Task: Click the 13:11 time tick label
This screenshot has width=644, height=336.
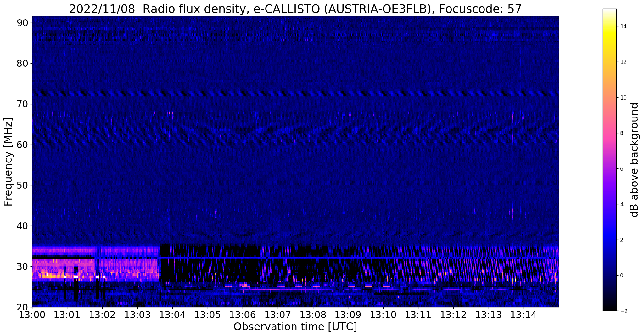Action: (x=418, y=315)
